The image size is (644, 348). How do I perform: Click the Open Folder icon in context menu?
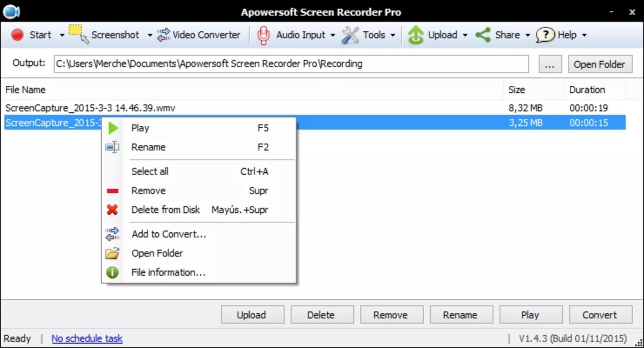point(112,253)
